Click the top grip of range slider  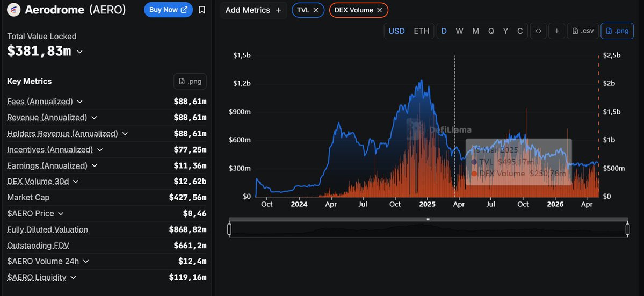click(429, 219)
